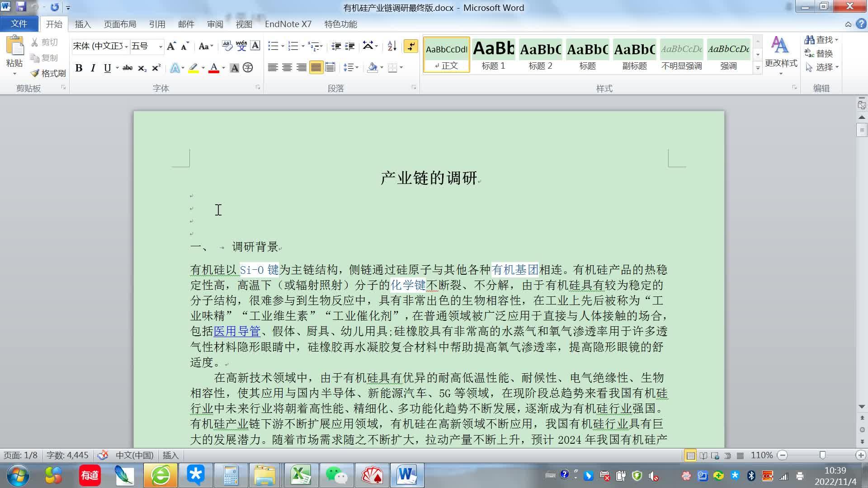Open the line spacing dropdown

click(351, 68)
